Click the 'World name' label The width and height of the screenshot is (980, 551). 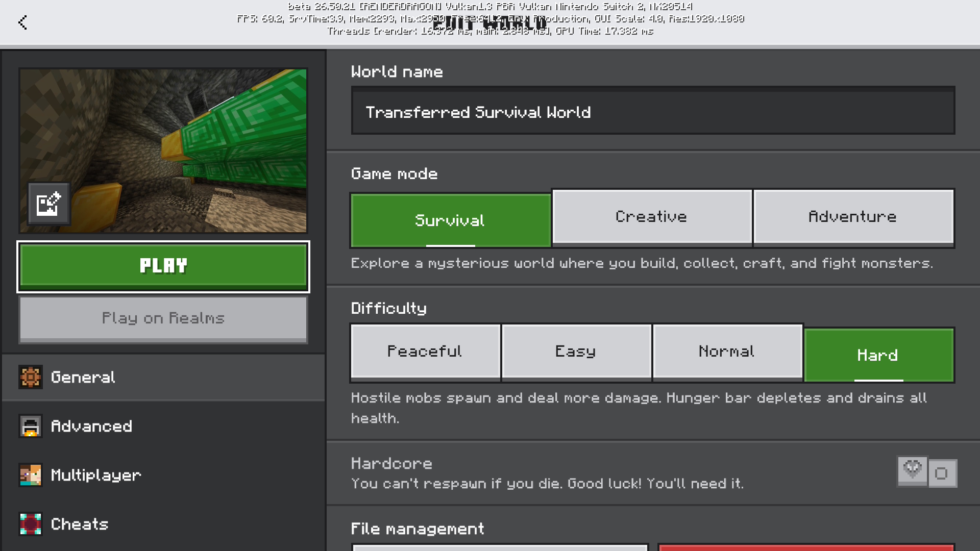coord(397,71)
